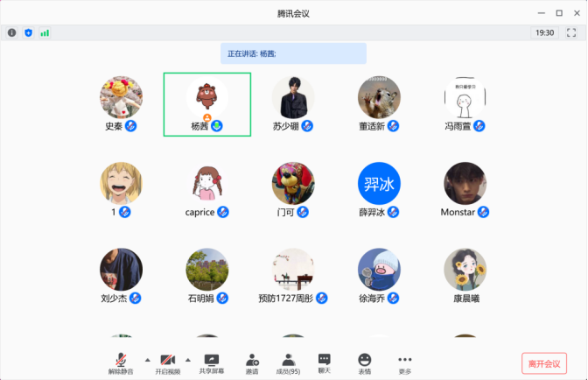The width and height of the screenshot is (588, 380).
Task: Click muted mic icon beside 史秦
Action: (130, 126)
